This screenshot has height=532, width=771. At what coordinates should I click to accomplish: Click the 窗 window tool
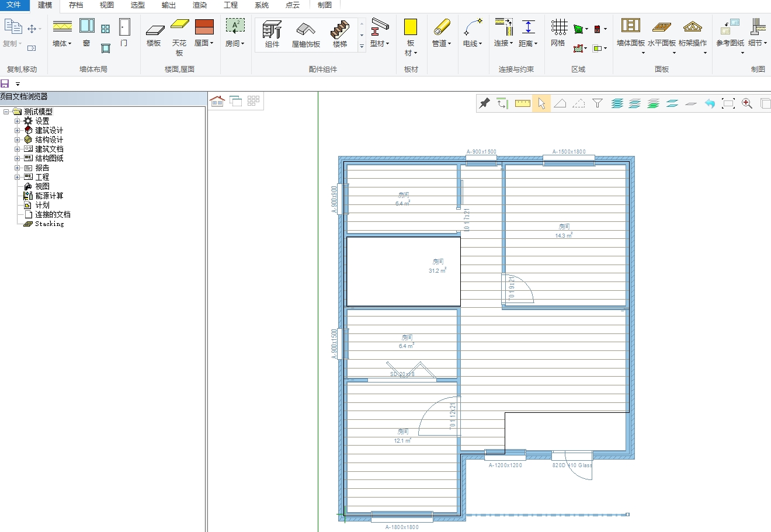click(x=86, y=33)
